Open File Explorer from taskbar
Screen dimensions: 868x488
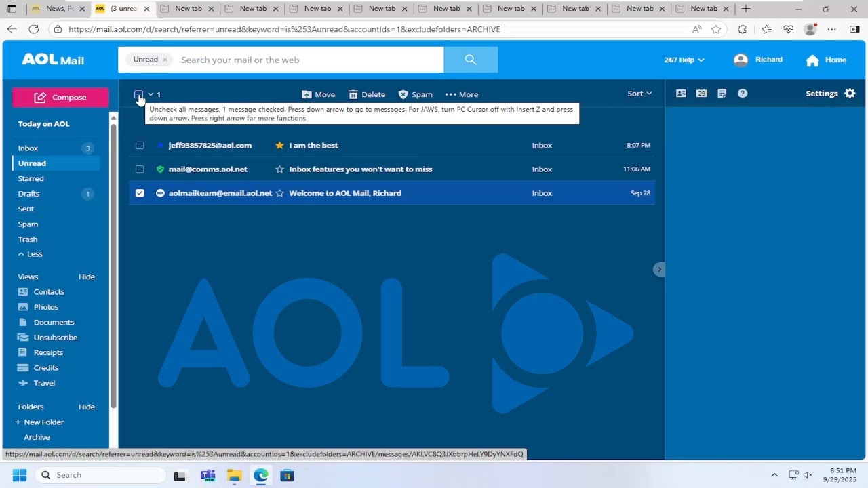[234, 475]
